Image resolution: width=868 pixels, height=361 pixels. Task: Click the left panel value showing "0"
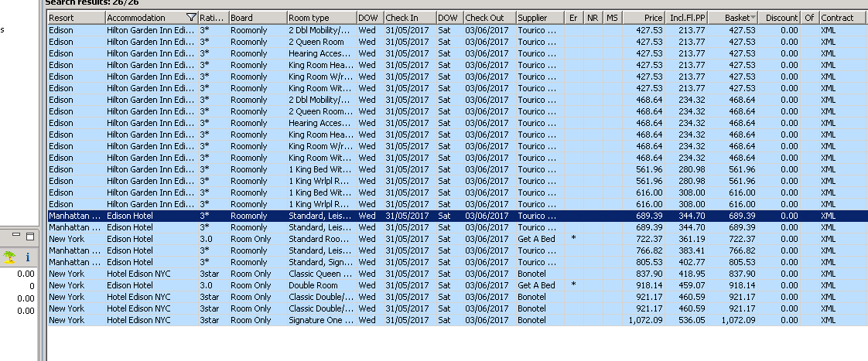pos(32,286)
